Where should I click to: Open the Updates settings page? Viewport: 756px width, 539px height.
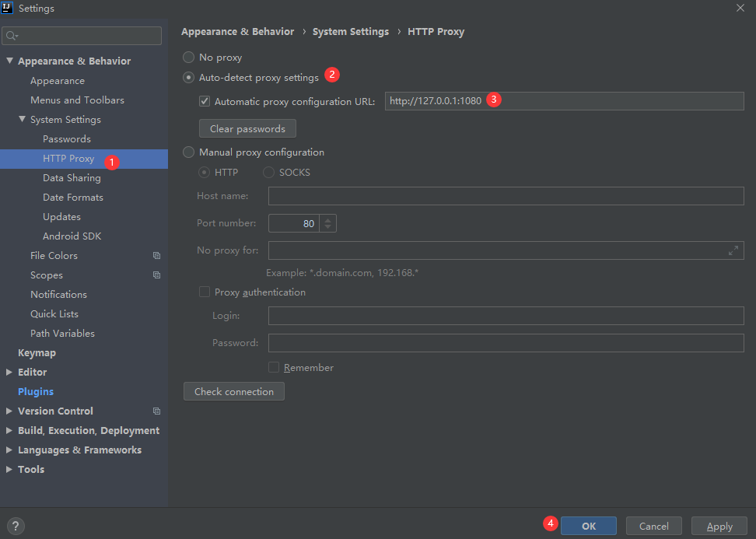[61, 217]
